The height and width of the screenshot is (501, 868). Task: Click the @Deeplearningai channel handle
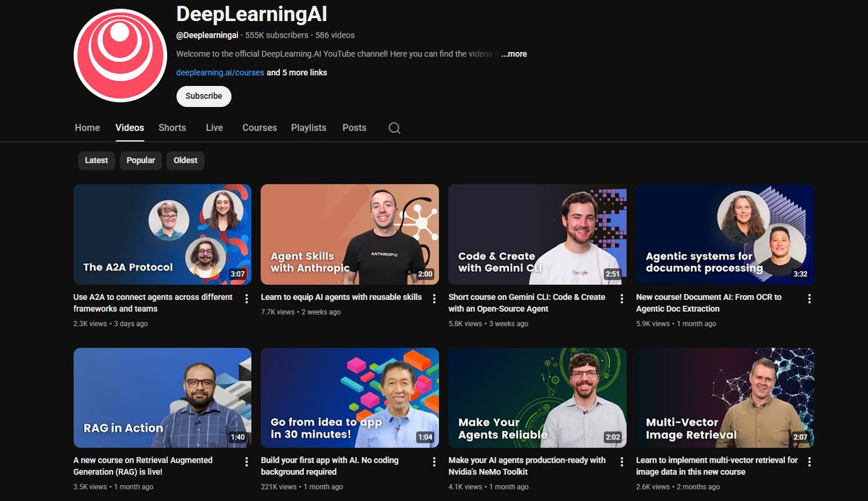tap(208, 35)
